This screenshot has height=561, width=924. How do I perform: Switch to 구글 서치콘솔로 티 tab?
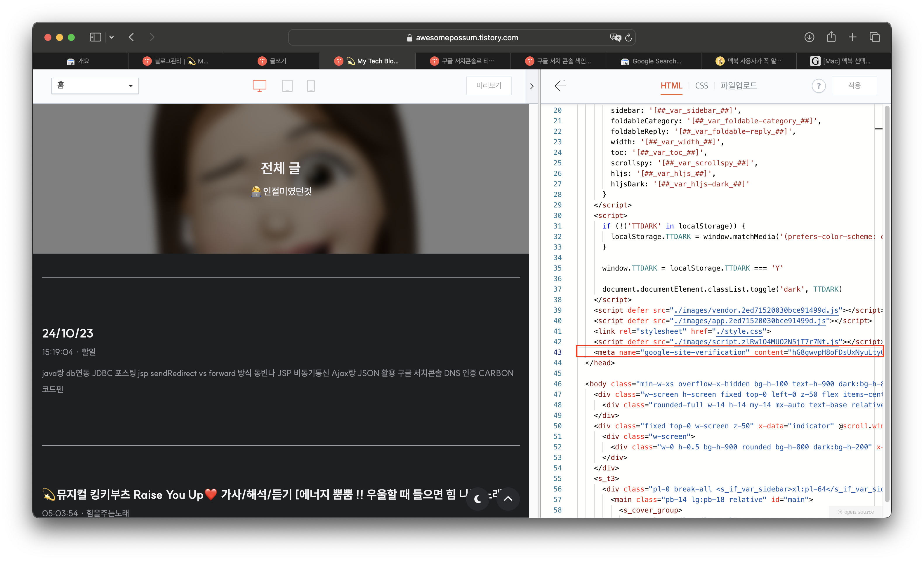463,61
